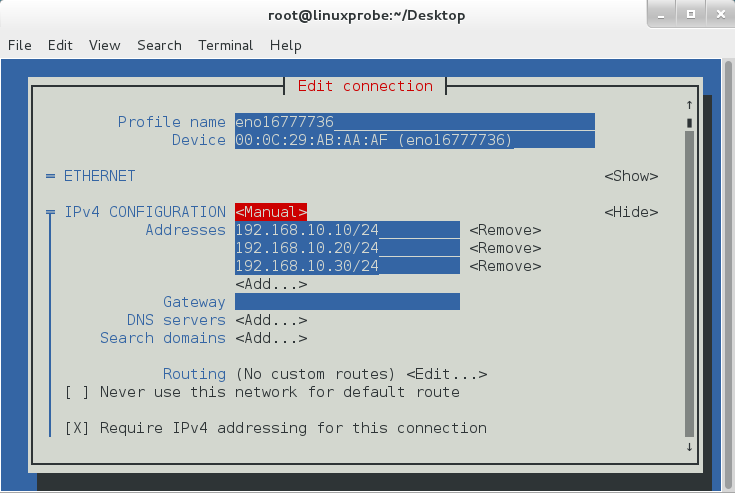
Task: Add another IP address entry
Action: tap(271, 284)
